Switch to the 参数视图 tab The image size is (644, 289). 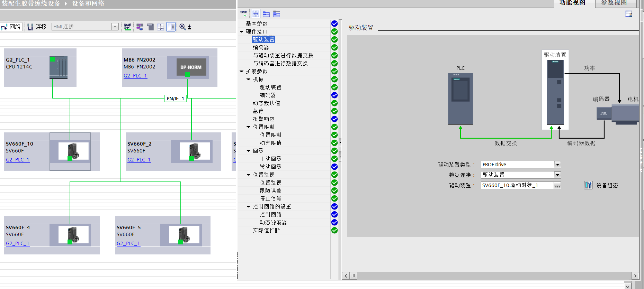tap(614, 3)
